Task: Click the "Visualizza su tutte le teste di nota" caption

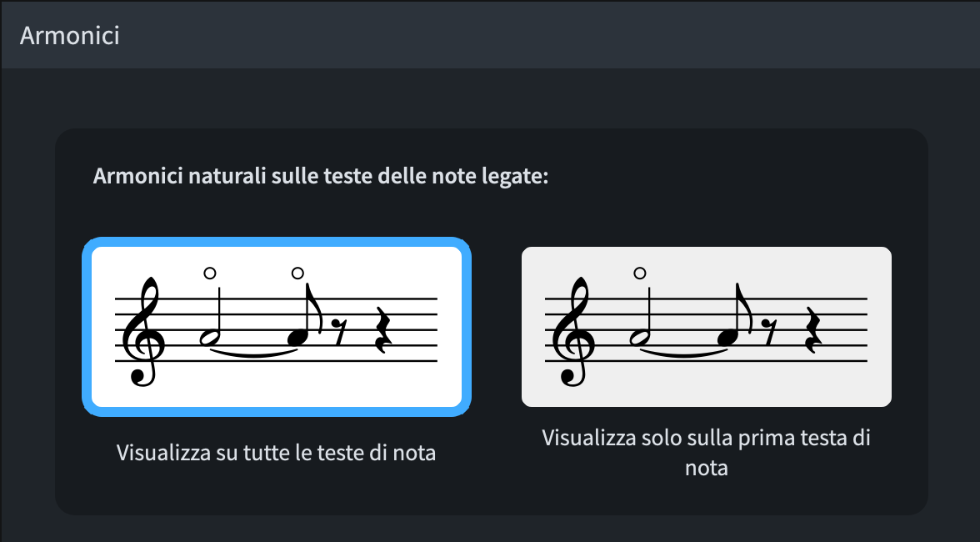Action: pos(276,454)
